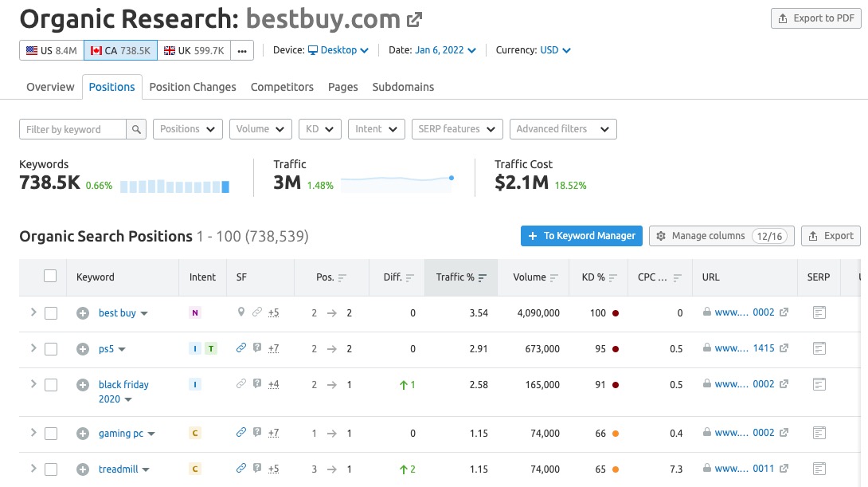Viewport: 868px width, 487px height.
Task: Check the box for 'best buy' row
Action: click(x=51, y=313)
